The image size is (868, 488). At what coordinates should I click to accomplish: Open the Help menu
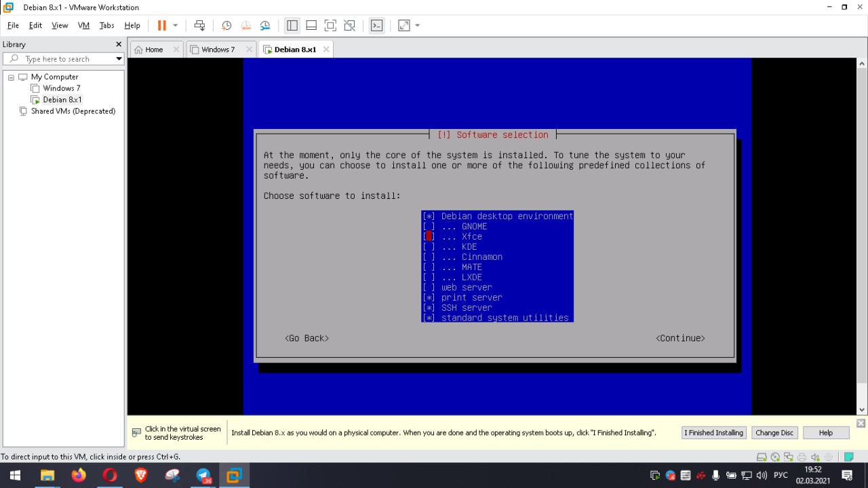pyautogui.click(x=132, y=25)
